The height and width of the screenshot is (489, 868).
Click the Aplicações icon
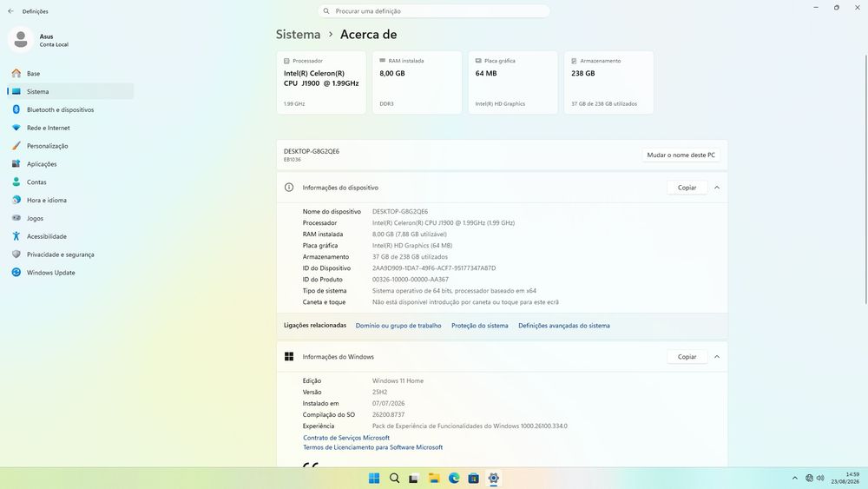(x=16, y=164)
